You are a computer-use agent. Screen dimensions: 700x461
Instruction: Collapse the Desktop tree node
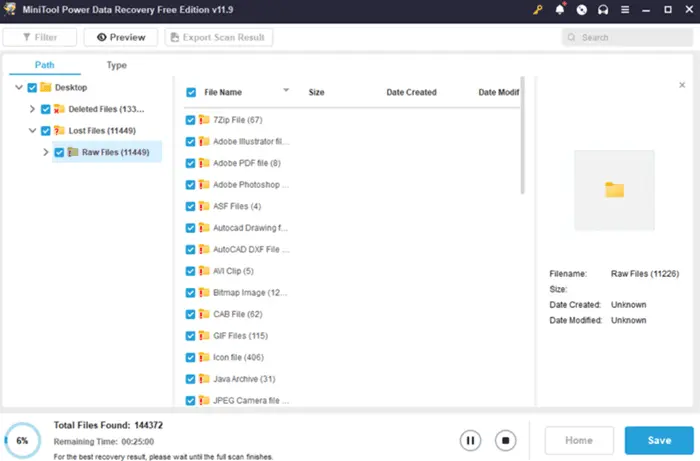click(x=19, y=87)
